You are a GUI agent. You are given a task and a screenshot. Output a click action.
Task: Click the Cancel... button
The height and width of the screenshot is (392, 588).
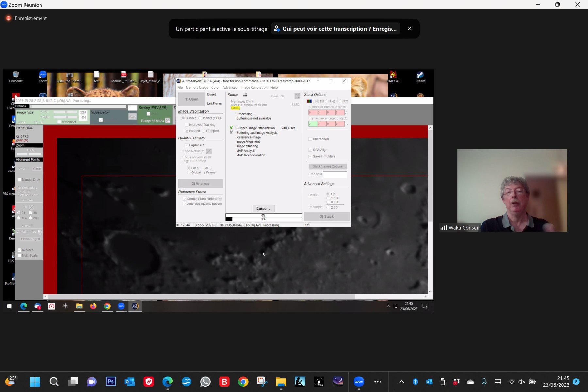[x=263, y=208]
